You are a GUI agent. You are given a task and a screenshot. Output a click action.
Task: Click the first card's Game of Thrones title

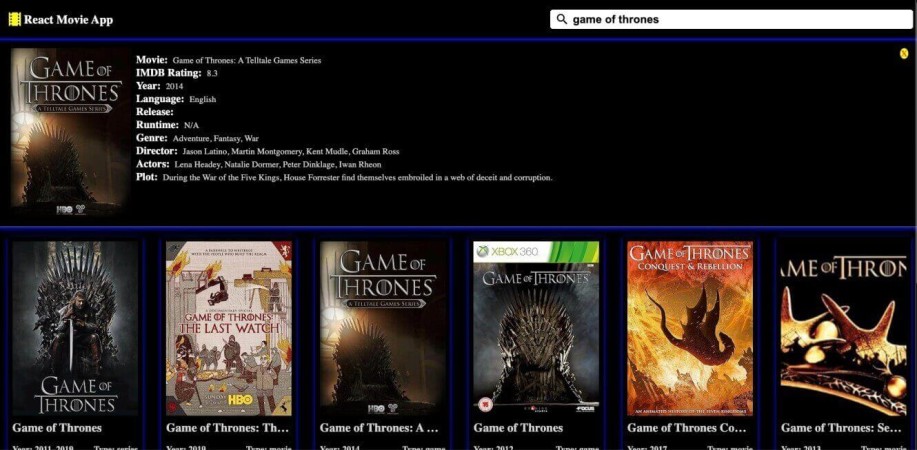coord(57,428)
